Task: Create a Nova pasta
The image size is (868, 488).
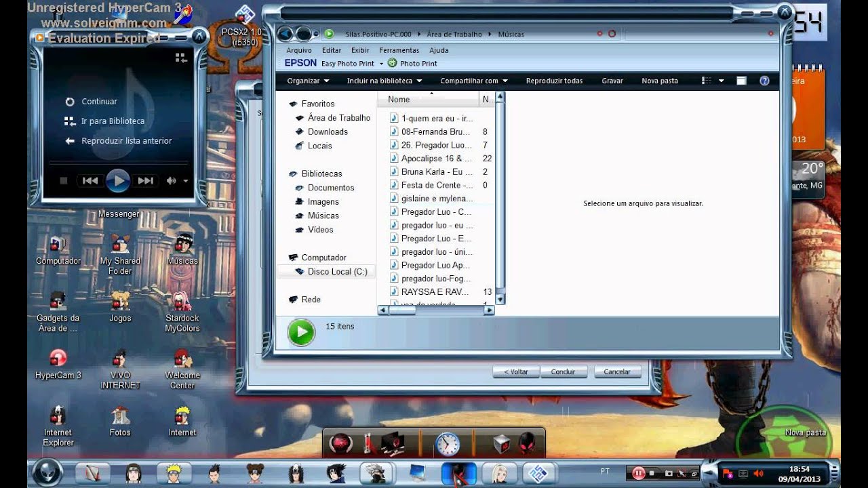Action: coord(660,81)
